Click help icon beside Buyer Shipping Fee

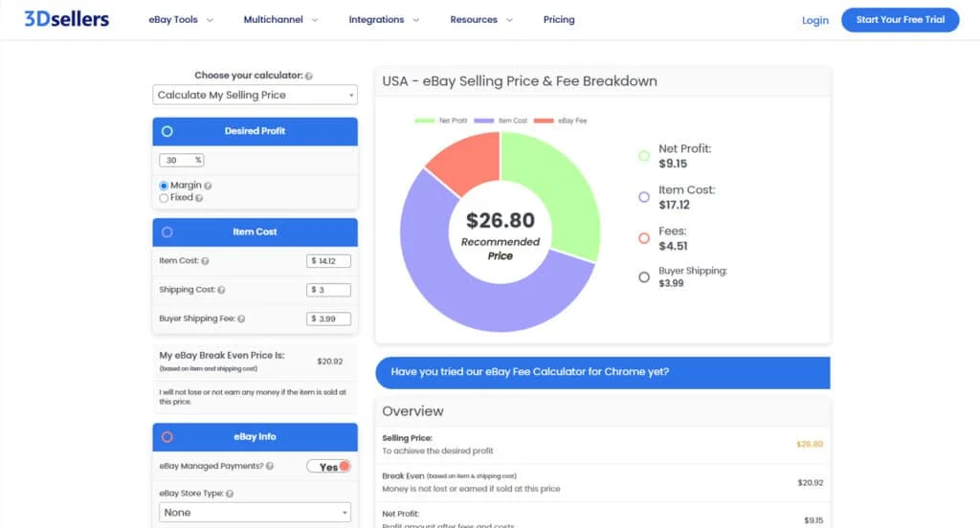241,319
